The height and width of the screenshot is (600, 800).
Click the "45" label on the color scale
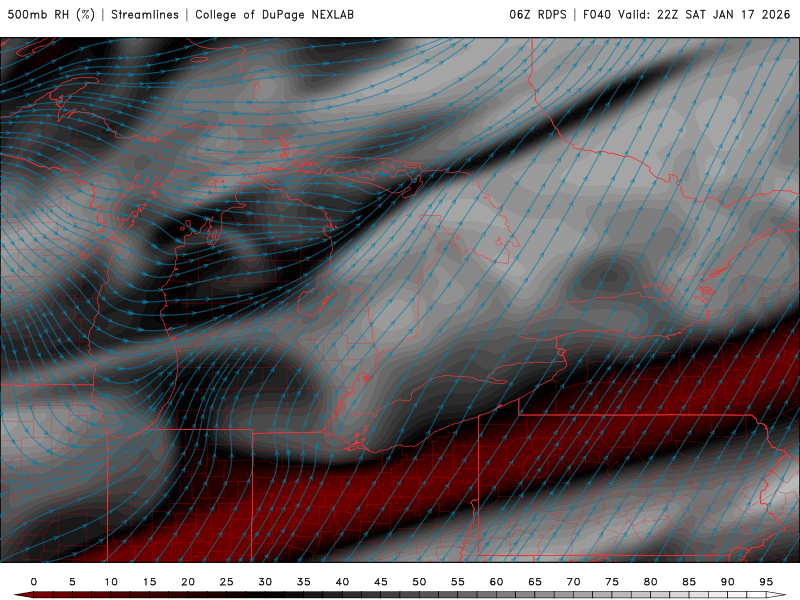point(381,582)
